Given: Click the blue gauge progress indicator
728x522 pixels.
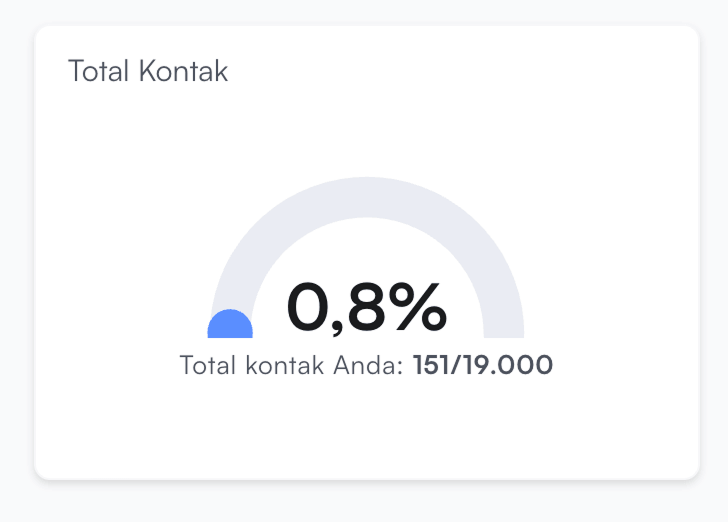Looking at the screenshot, I should [230, 326].
